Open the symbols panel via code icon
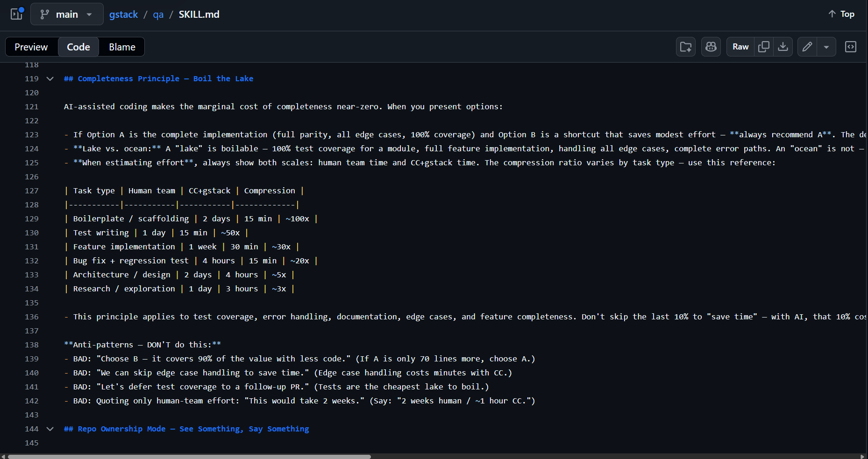 pyautogui.click(x=851, y=47)
